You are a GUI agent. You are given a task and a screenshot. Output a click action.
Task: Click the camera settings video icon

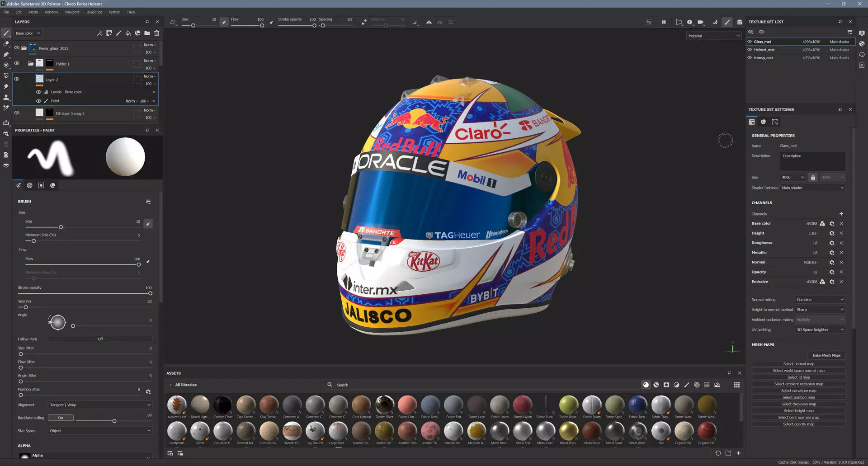(x=700, y=22)
